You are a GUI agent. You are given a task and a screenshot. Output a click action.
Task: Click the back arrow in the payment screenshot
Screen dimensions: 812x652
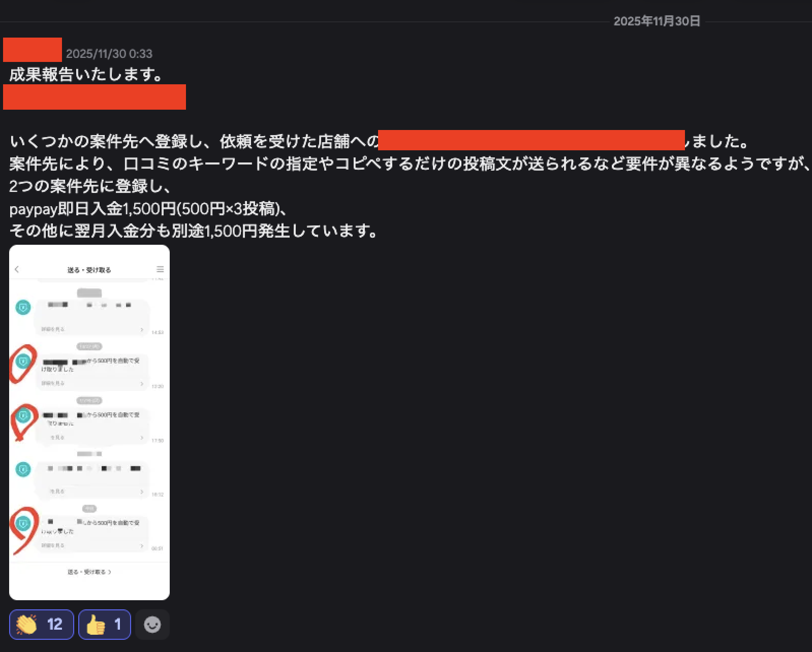(17, 269)
